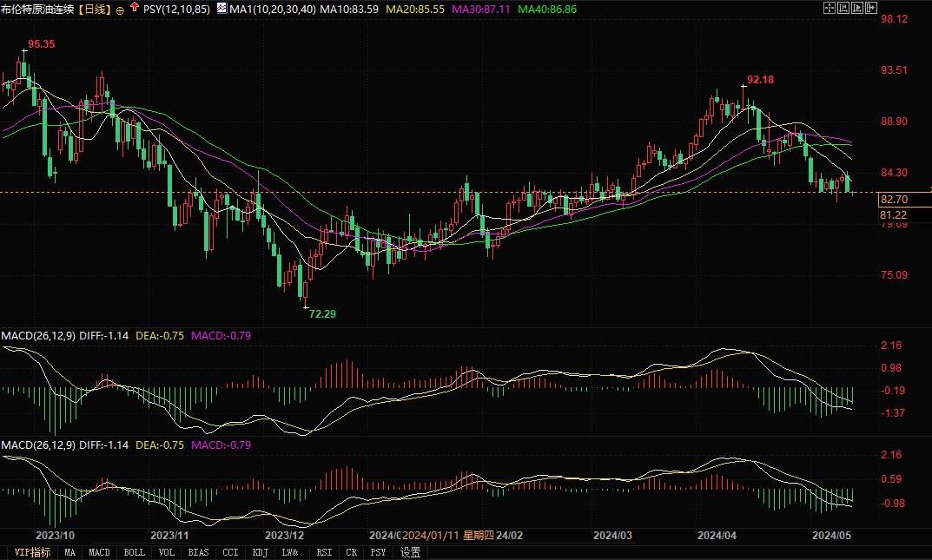Open 设置 at the bottom bar
Viewport: 932px width, 560px height.
point(408,551)
